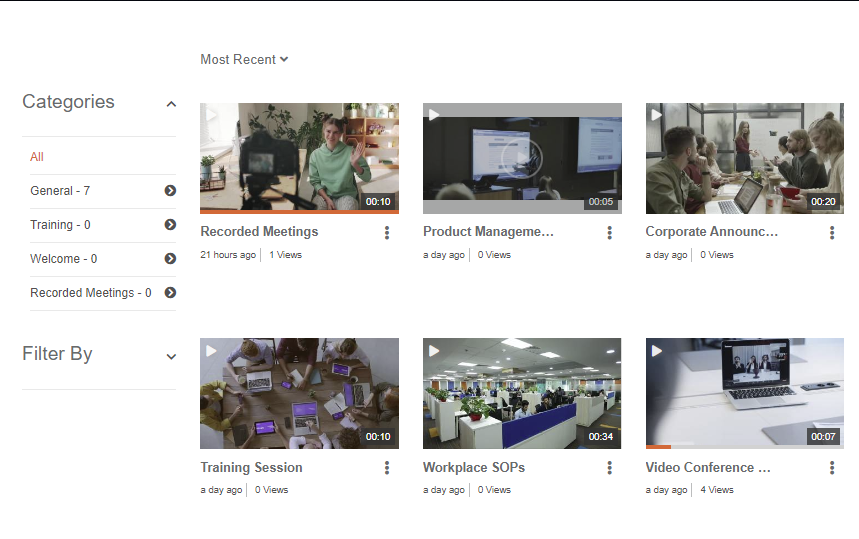Click play icon on Workplace SOPs thumbnail

pos(434,351)
